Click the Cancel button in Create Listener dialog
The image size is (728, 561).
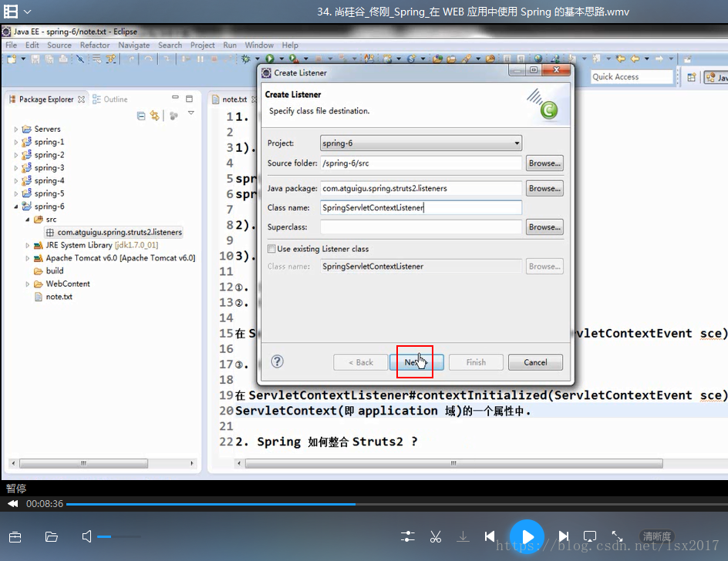535,362
